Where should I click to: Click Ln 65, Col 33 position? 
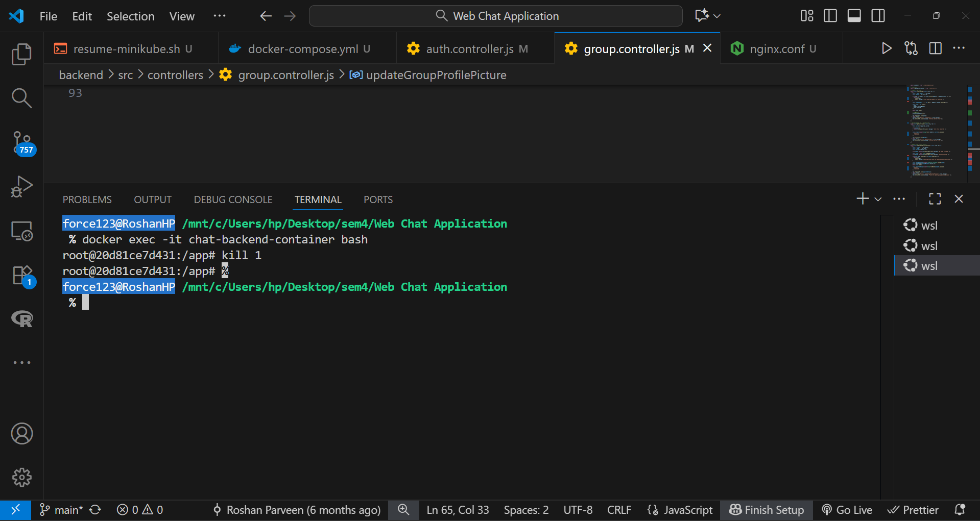pos(458,510)
